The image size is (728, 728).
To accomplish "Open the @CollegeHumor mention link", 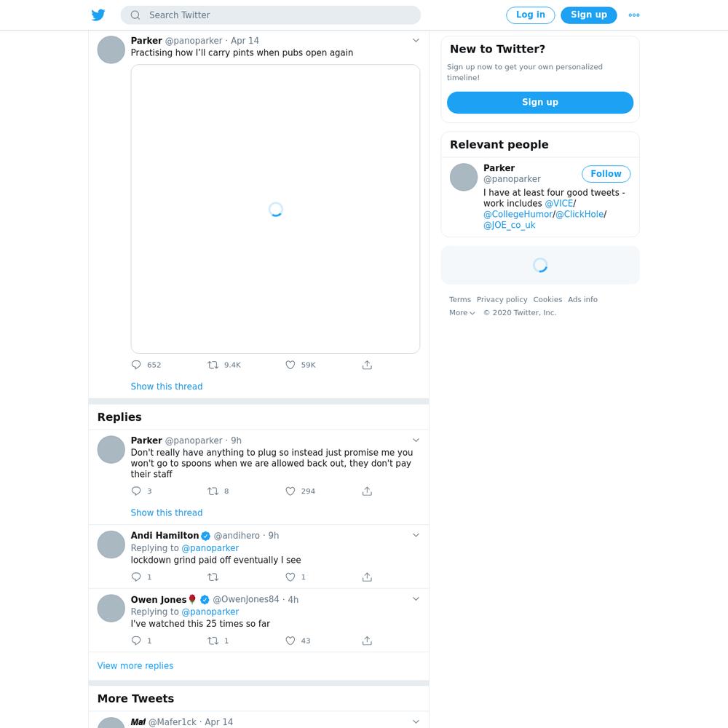I will coord(518,214).
